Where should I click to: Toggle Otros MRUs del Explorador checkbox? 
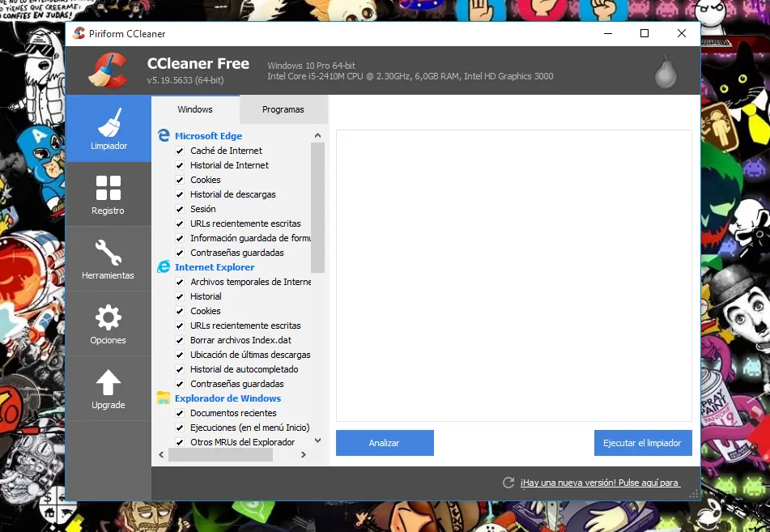[180, 442]
